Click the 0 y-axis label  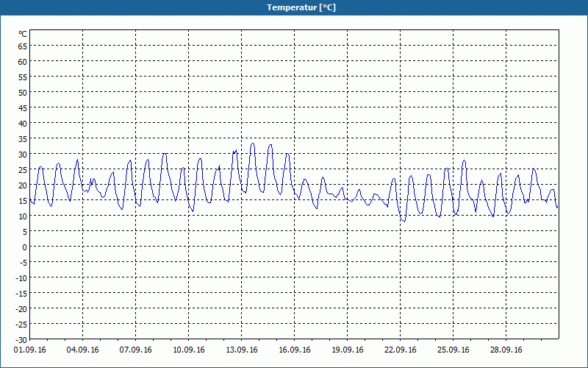click(x=25, y=247)
